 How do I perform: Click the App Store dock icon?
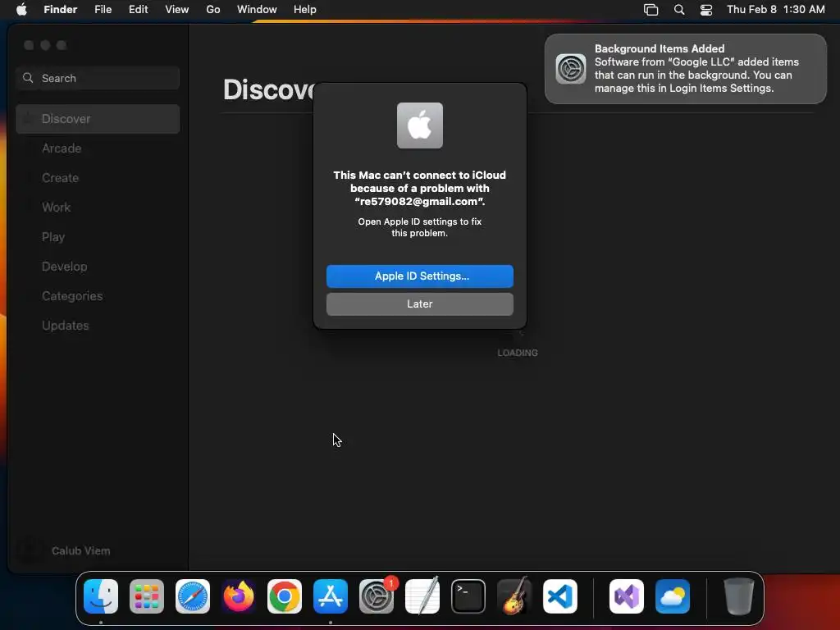[331, 596]
